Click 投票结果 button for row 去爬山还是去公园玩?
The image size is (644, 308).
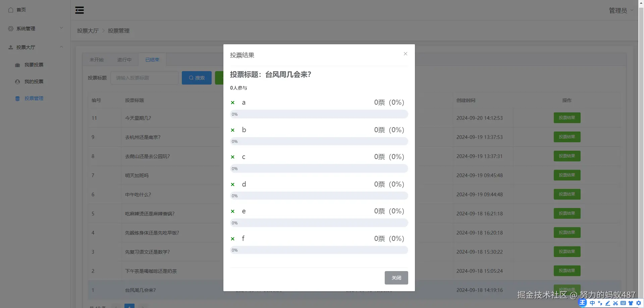coord(567,156)
